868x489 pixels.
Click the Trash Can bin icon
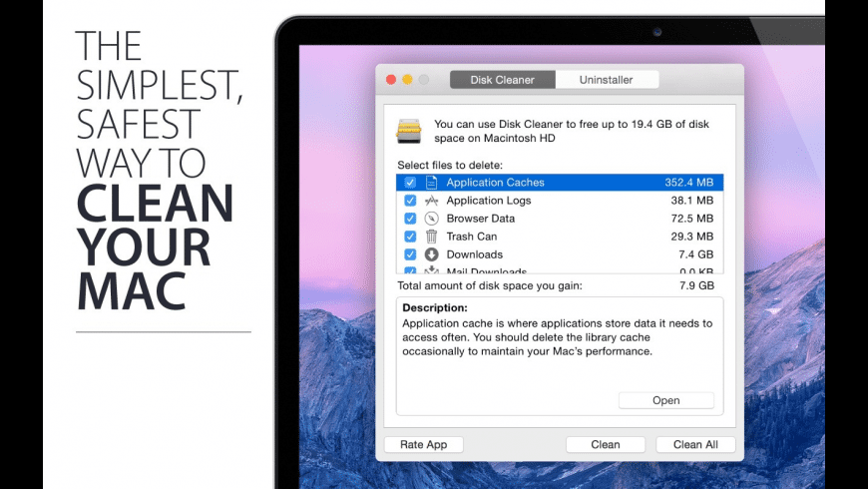(431, 237)
